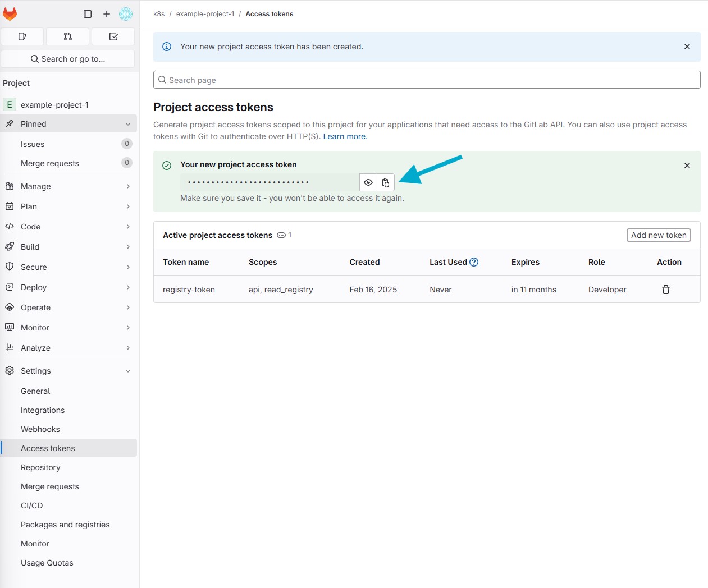Open CI/CD settings
708x588 pixels.
pyautogui.click(x=32, y=506)
